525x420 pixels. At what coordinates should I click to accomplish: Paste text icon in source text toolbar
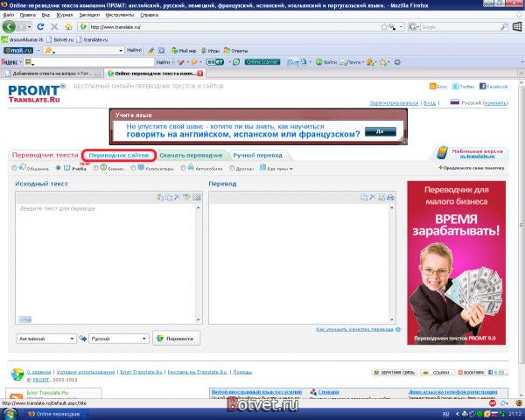tap(160, 197)
